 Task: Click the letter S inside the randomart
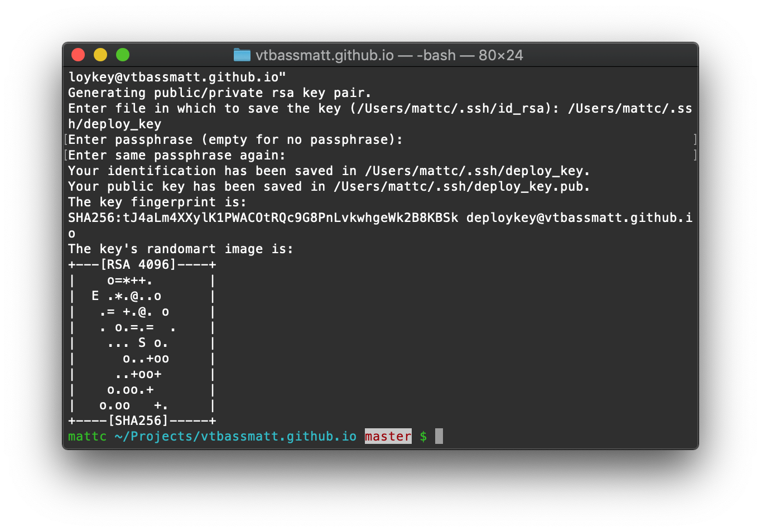[x=142, y=343]
